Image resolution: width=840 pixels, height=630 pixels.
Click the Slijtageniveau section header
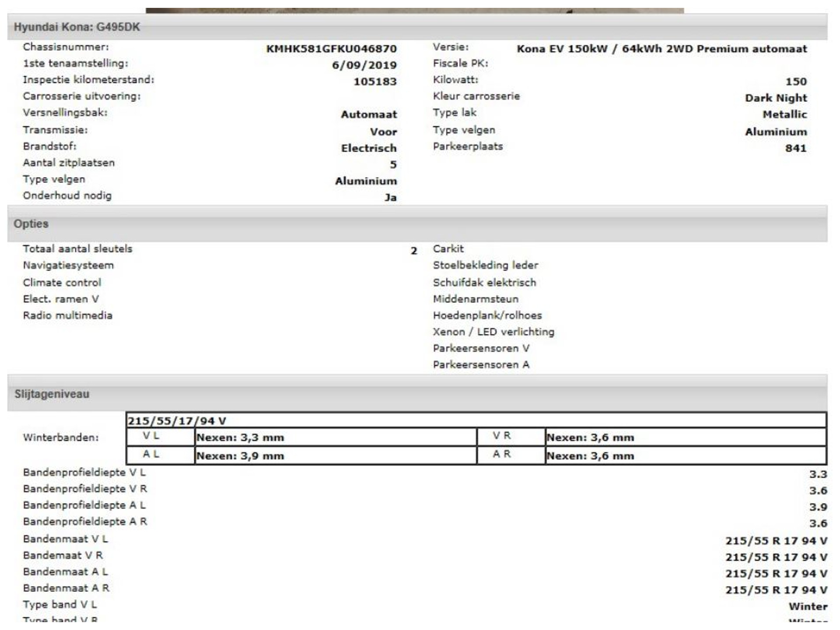pyautogui.click(x=417, y=394)
